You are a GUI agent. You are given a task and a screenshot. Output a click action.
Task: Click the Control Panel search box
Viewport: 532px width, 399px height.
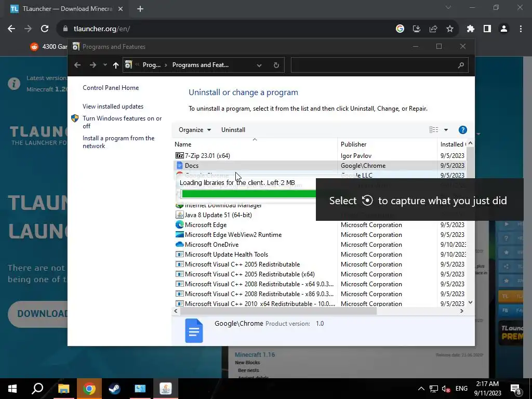[379, 65]
